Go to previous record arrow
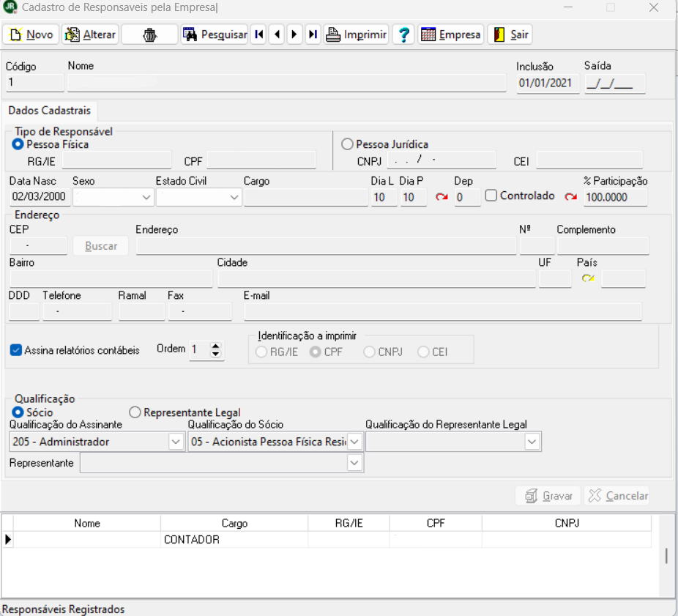678x616 pixels. click(277, 34)
